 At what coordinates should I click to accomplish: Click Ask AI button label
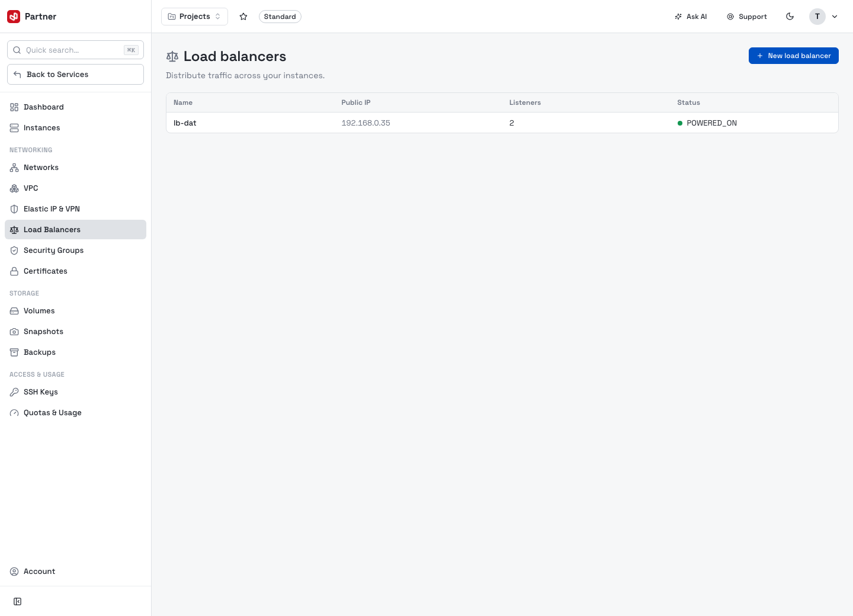(x=697, y=17)
